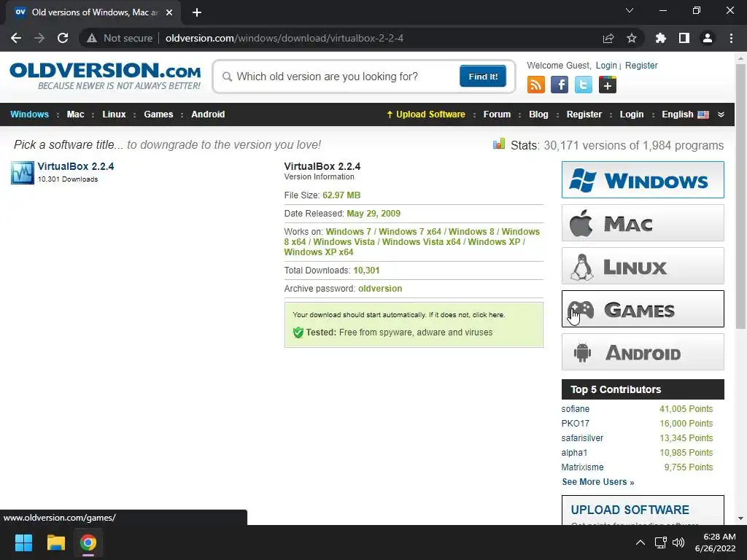
Task: Close the Old versions of Windows tab
Action: coord(169,12)
